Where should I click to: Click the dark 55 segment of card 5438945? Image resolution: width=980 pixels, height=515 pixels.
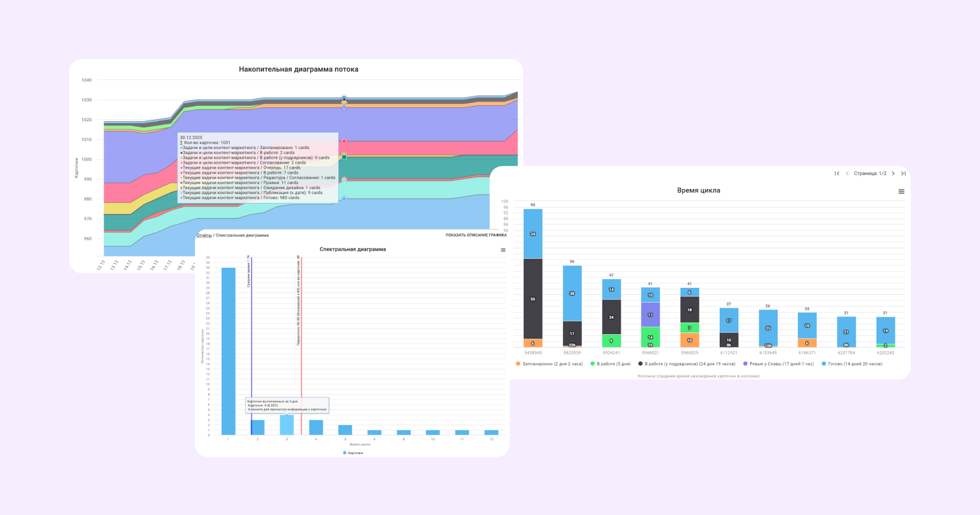tap(533, 299)
